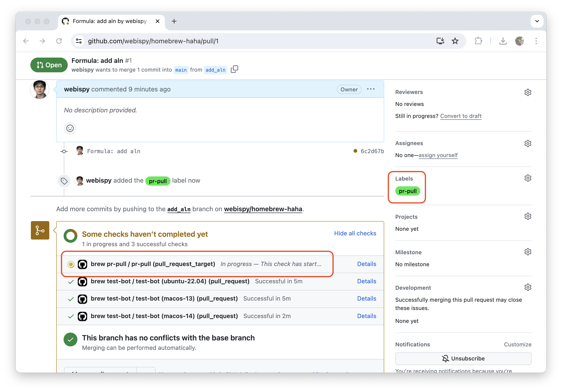
Task: Click the large webispy avatar beside comment
Action: pos(39,90)
